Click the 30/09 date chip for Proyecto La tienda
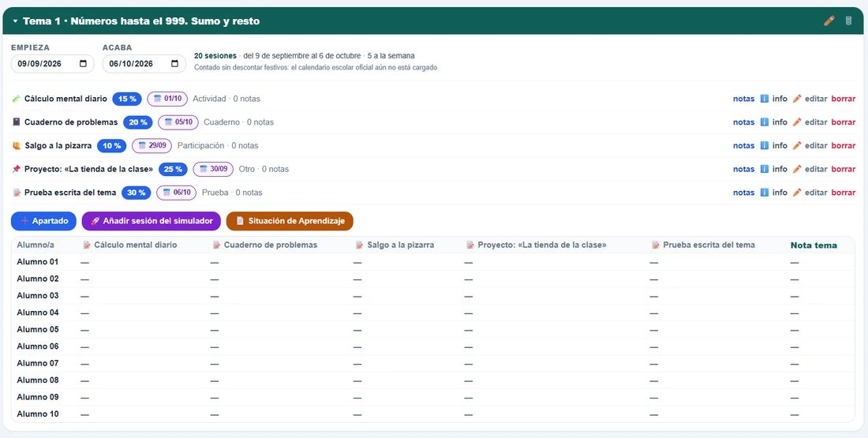The image size is (868, 438). pyautogui.click(x=213, y=169)
